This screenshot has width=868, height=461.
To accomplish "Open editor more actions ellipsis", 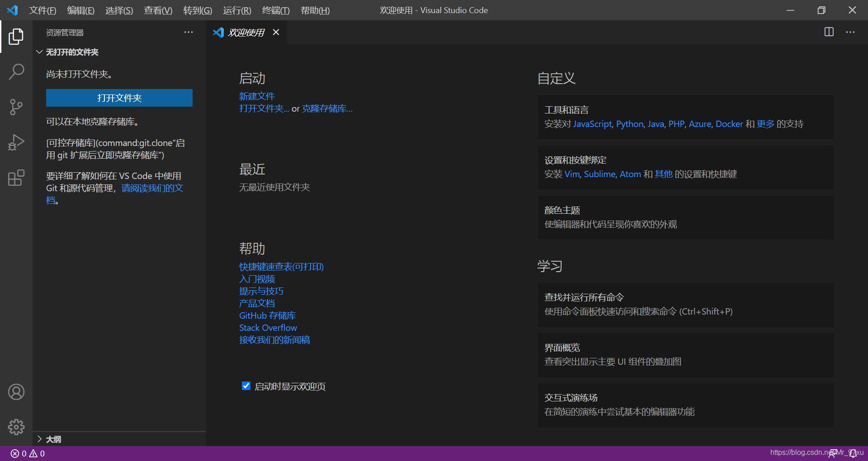I will point(850,32).
